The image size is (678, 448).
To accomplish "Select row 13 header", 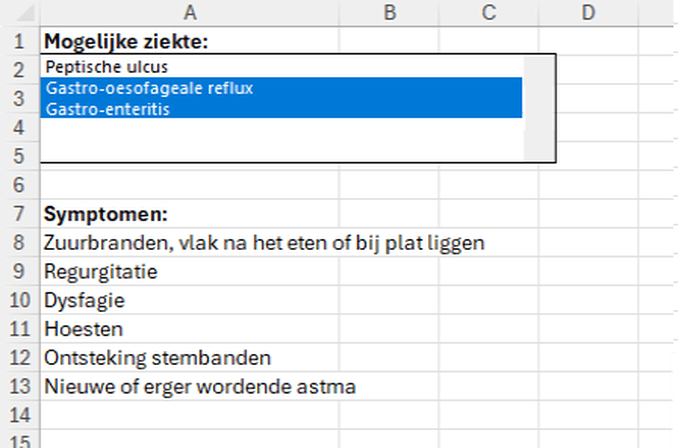I will [19, 386].
